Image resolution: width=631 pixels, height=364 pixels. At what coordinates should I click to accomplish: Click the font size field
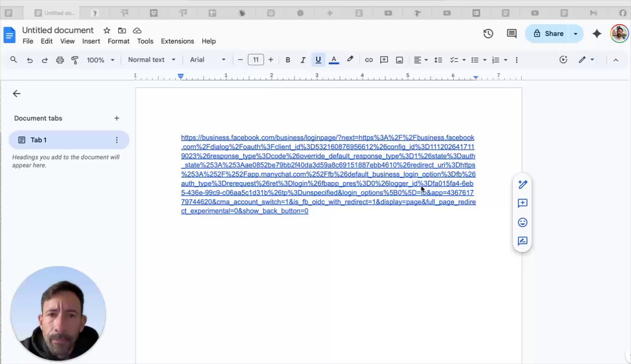[x=256, y=60]
